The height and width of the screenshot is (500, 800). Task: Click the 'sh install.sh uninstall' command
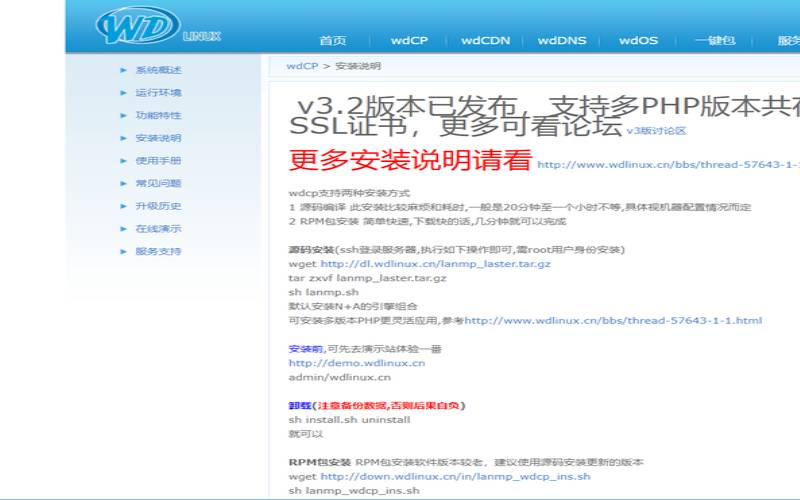pyautogui.click(x=349, y=420)
